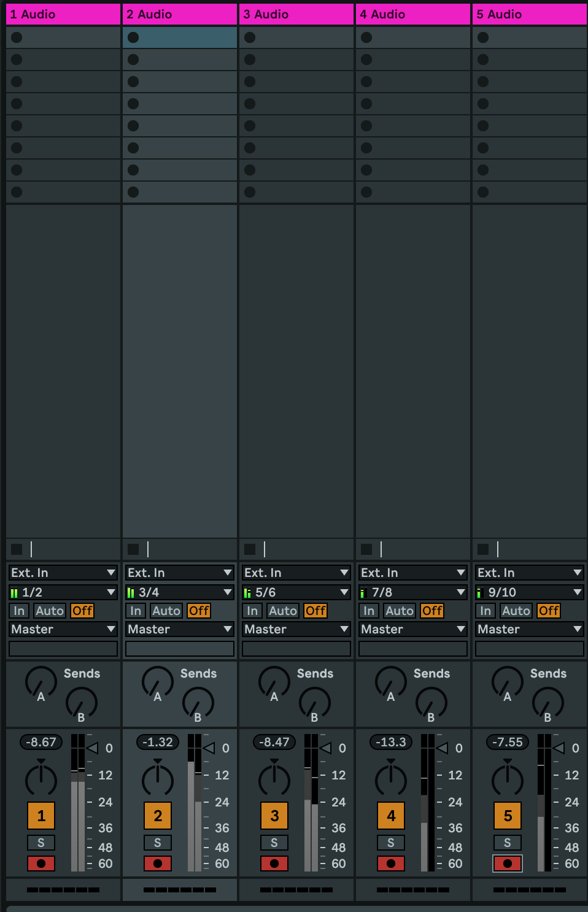Click the Off monitor button on track 5

coord(548,611)
